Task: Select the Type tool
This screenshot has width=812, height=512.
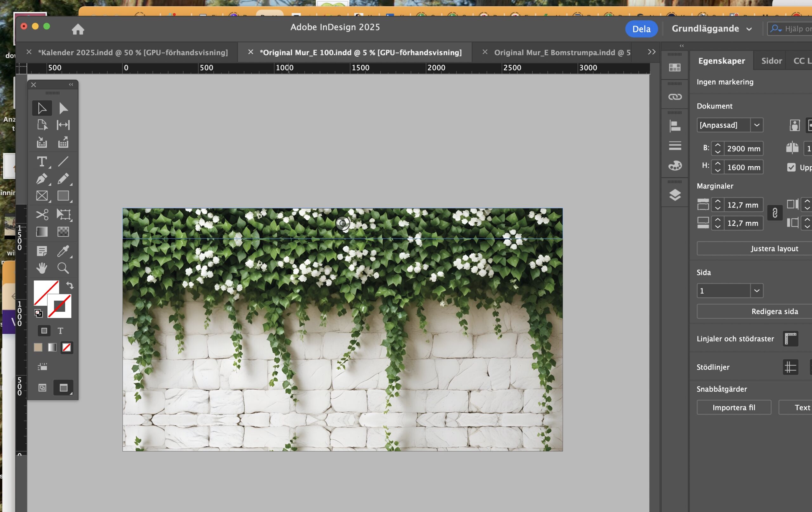Action: click(42, 162)
